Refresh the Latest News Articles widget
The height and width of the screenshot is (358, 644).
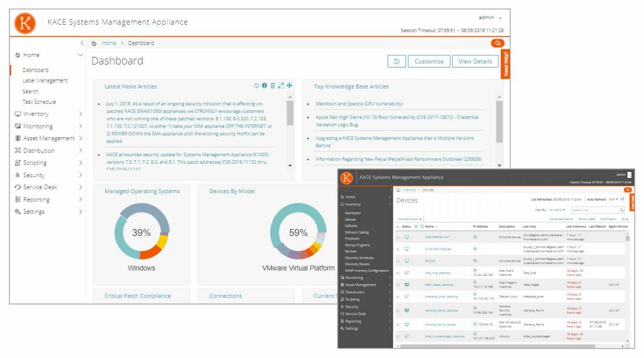coord(256,85)
